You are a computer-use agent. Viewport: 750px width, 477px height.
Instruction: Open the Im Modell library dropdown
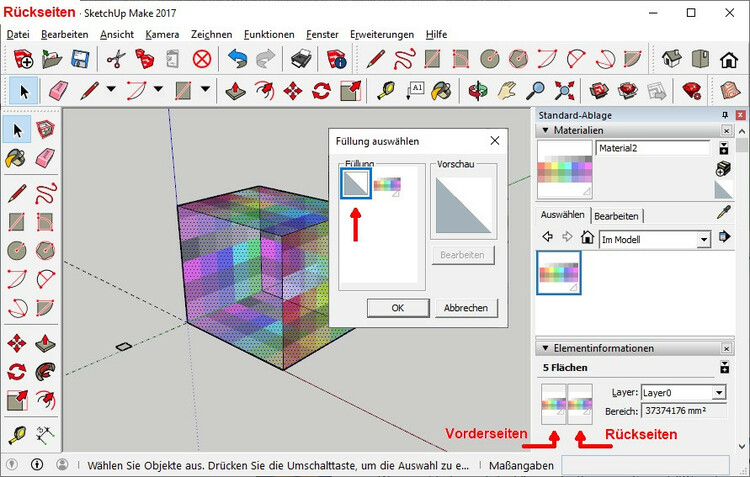pyautogui.click(x=703, y=239)
